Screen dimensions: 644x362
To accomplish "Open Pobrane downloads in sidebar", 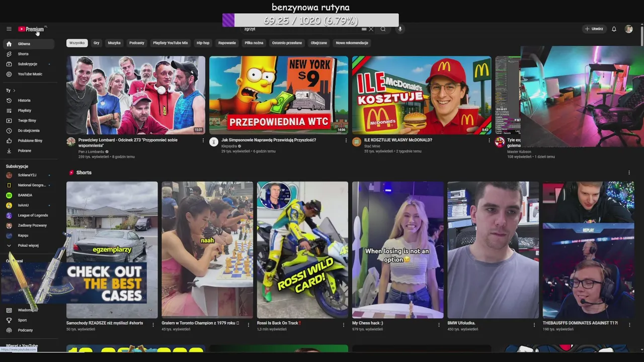I will coord(29,151).
